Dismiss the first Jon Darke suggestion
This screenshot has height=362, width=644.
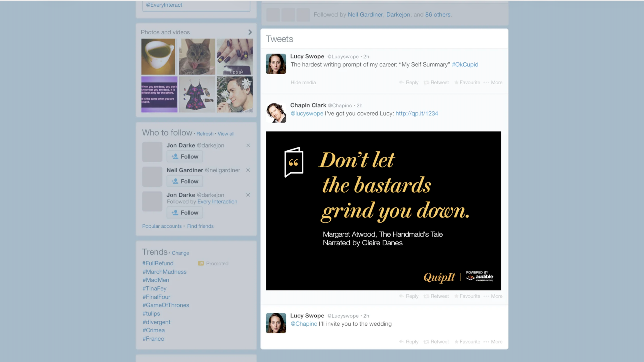pos(248,145)
